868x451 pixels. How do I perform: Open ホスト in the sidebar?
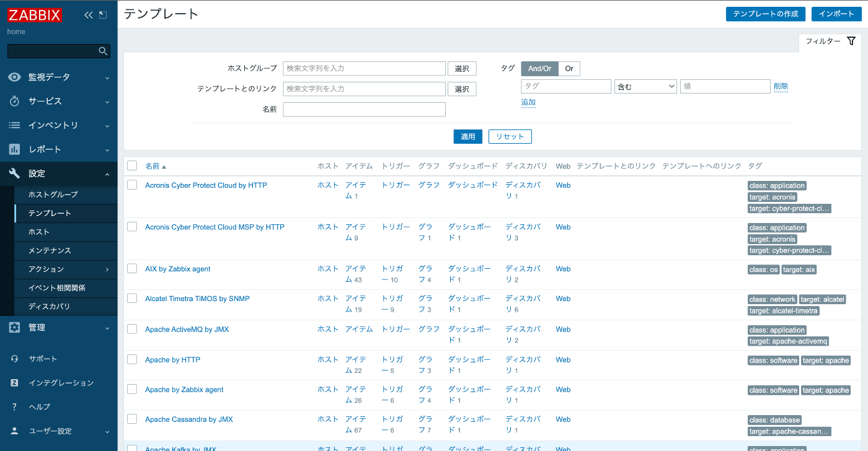coord(66,232)
